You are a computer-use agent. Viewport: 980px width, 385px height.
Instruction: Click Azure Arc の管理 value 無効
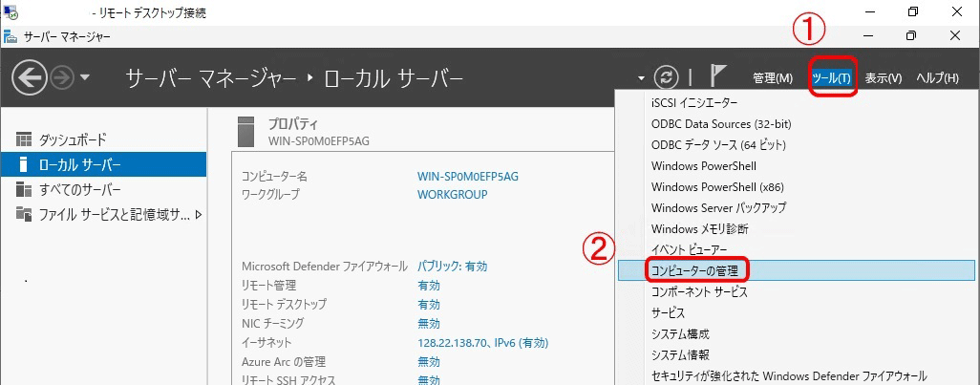tap(428, 361)
